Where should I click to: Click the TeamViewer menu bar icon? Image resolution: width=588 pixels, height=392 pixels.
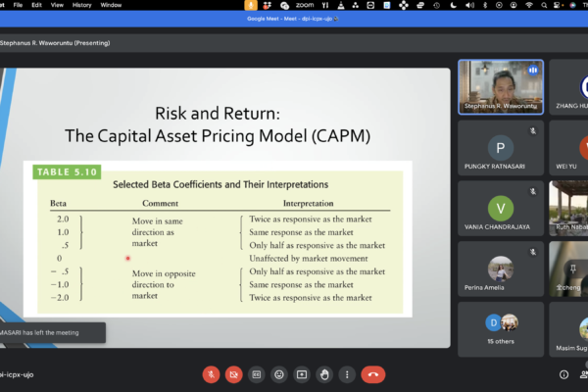[x=370, y=5]
